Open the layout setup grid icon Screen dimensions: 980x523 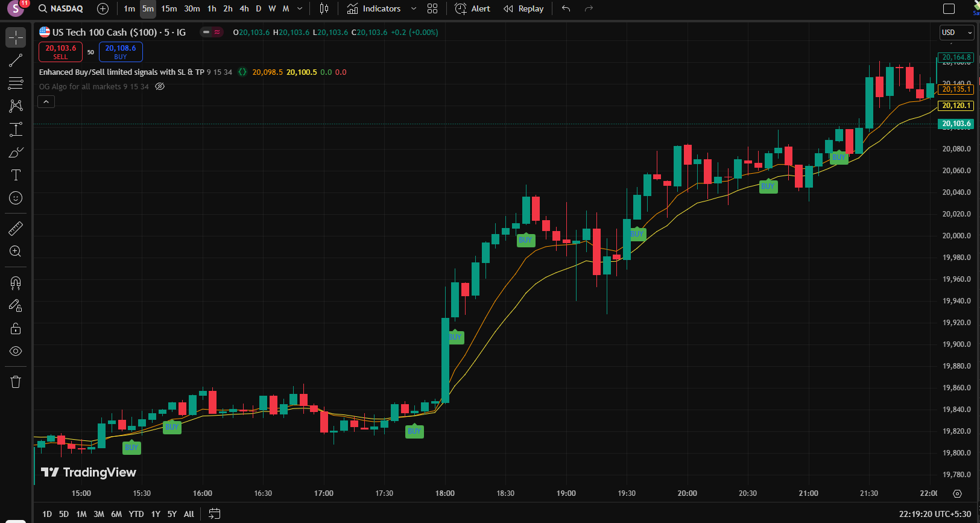(x=432, y=8)
